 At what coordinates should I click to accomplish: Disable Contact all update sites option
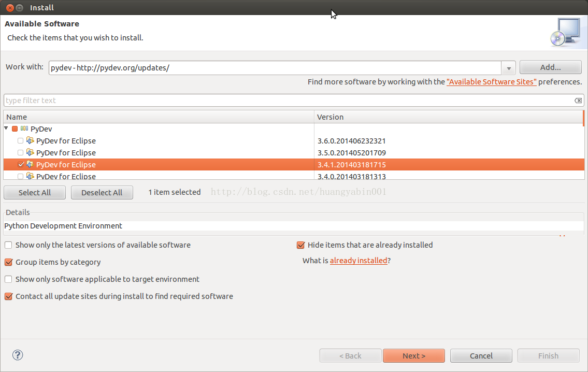(8, 296)
